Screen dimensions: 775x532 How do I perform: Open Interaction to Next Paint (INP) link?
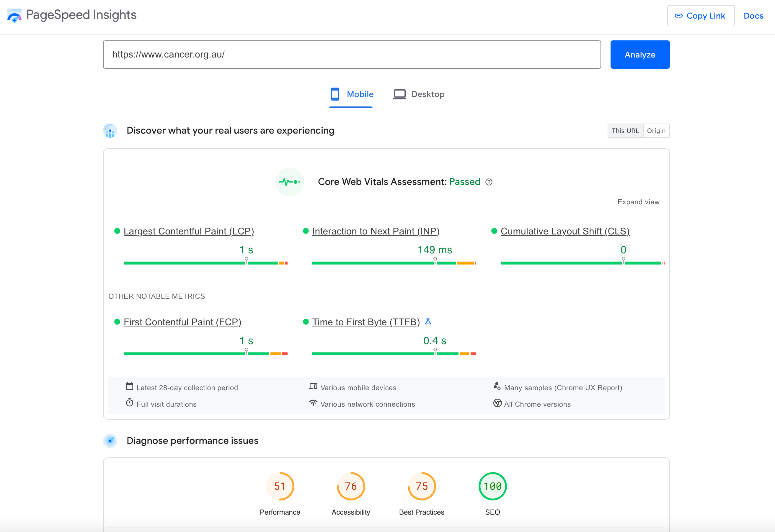376,231
